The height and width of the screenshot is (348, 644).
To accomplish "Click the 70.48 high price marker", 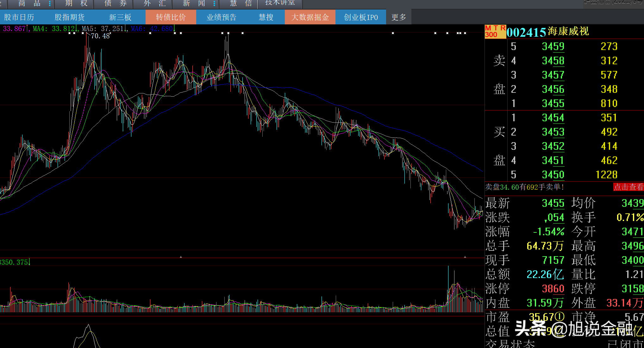I will pos(100,36).
